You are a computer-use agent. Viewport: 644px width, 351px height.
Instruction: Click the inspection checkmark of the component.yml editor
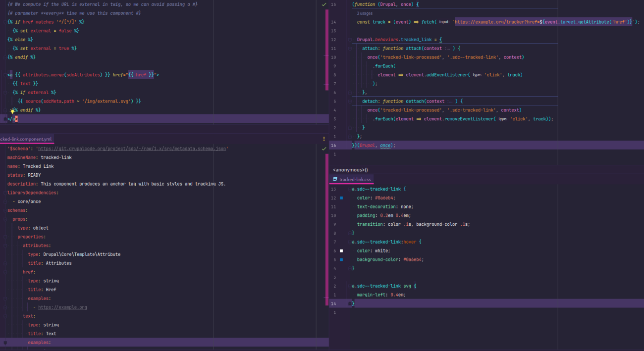pyautogui.click(x=324, y=148)
